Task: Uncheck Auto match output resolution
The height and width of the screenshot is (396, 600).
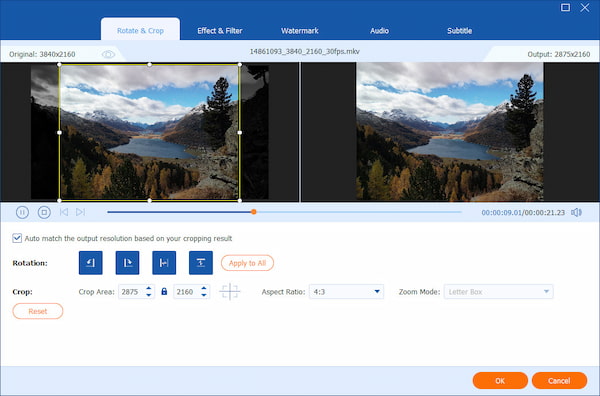Action: point(17,238)
